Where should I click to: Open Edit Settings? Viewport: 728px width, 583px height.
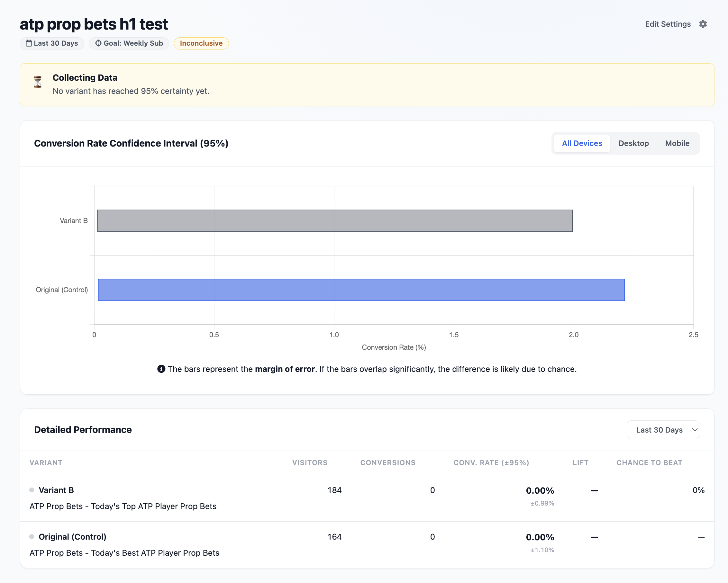[668, 24]
